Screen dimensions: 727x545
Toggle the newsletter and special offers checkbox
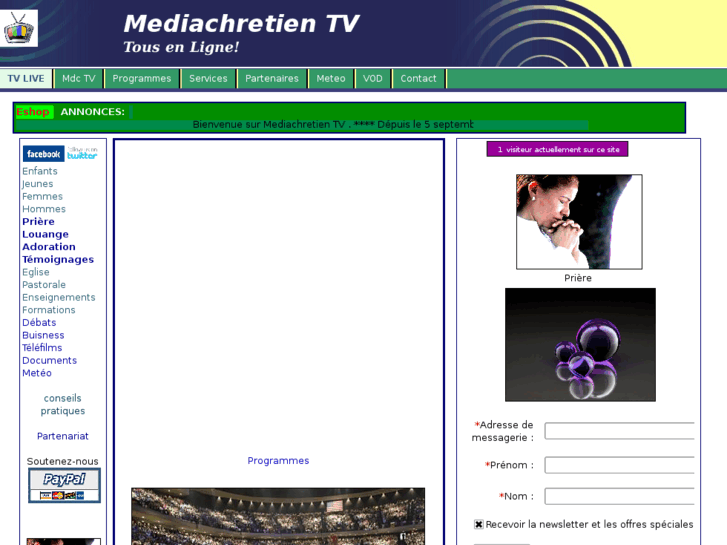pos(478,524)
